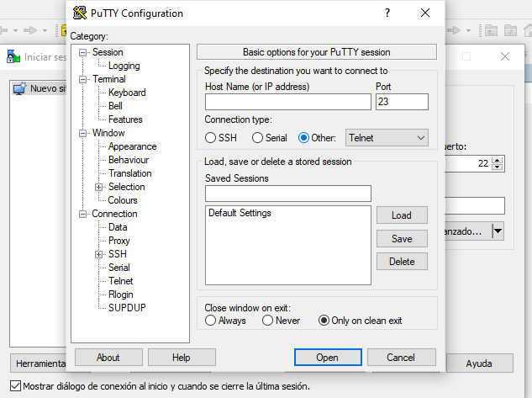Expand the Selection node under Window
The image size is (532, 398).
(x=98, y=187)
